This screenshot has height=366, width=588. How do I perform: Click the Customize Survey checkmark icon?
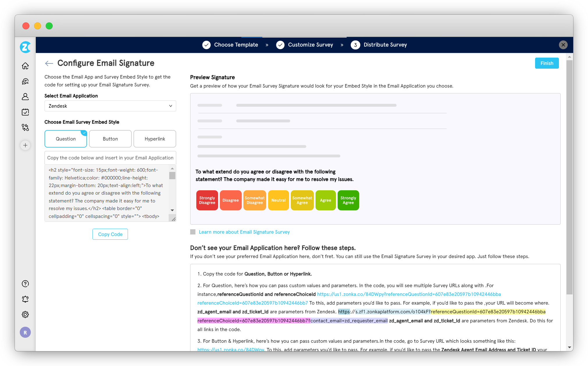[280, 45]
